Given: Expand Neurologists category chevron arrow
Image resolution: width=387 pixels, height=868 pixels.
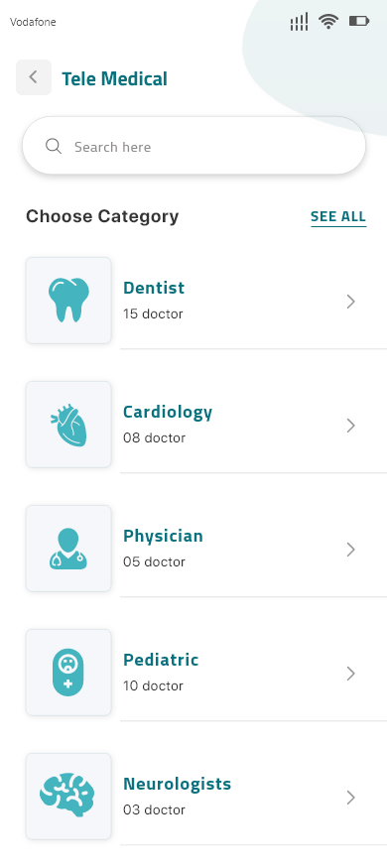Looking at the screenshot, I should pos(350,798).
